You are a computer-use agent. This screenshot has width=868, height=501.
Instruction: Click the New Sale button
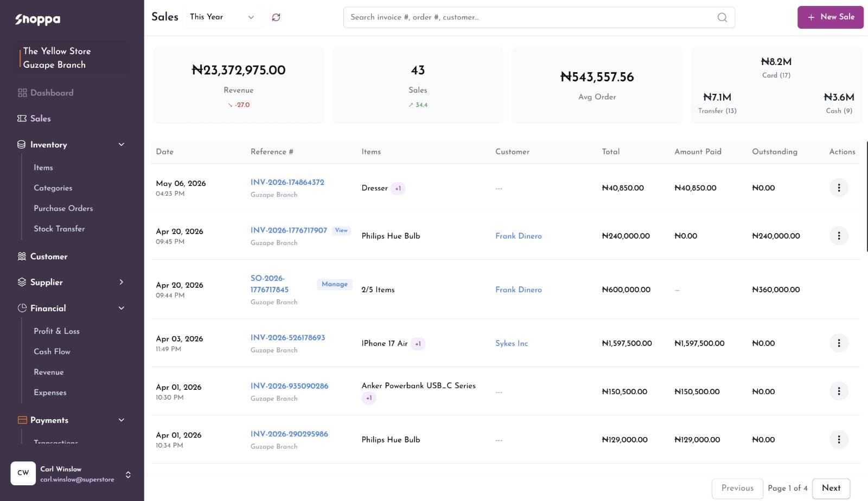(x=830, y=17)
